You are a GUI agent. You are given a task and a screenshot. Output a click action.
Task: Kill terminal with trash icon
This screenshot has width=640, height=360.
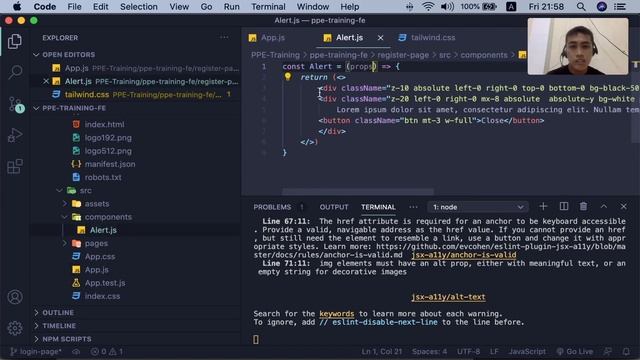(x=583, y=207)
